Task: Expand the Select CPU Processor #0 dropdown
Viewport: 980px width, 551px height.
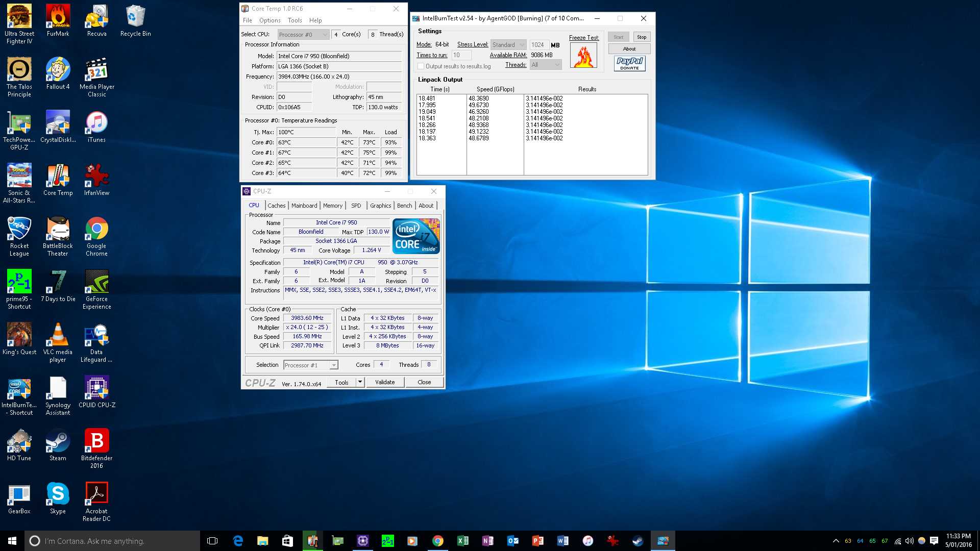Action: [303, 35]
